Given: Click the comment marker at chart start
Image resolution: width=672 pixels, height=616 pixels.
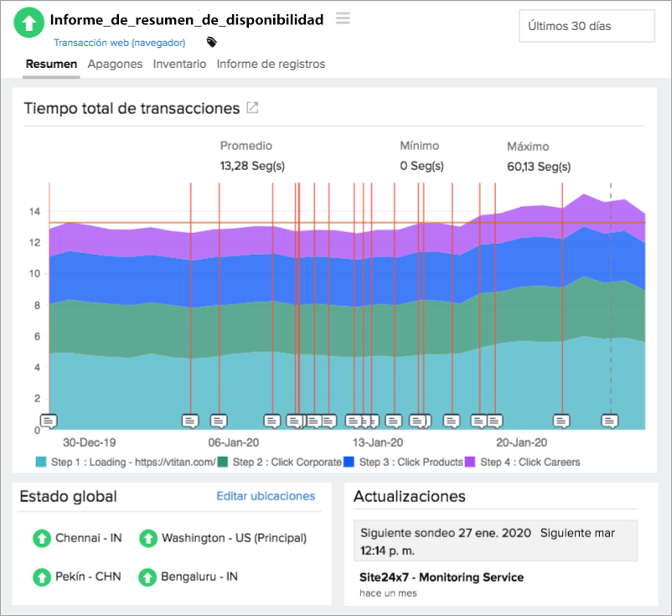Looking at the screenshot, I should pyautogui.click(x=49, y=422).
